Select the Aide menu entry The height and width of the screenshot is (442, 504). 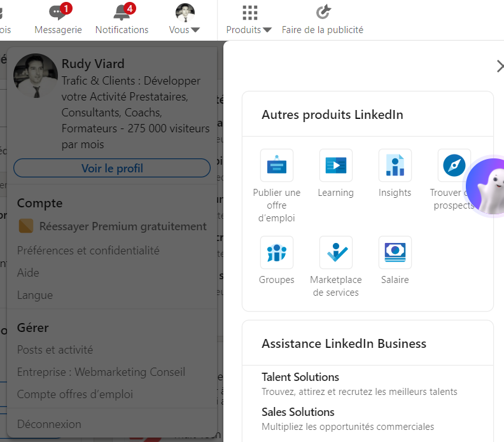(x=28, y=273)
